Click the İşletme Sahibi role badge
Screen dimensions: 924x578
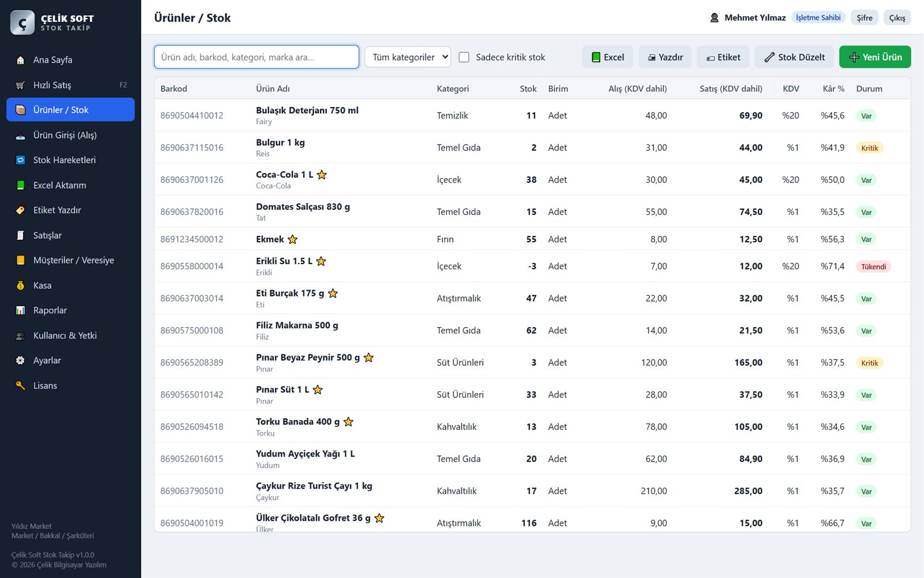coord(818,17)
